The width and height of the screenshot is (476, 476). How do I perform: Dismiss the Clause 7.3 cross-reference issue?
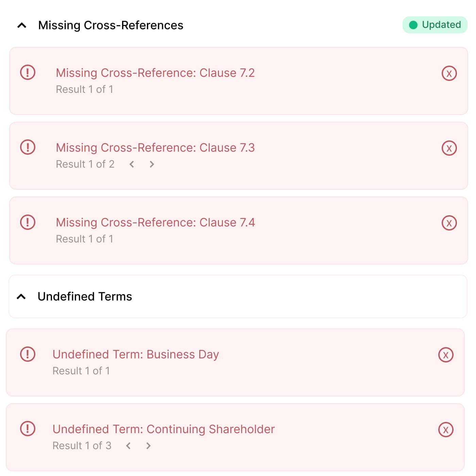pyautogui.click(x=449, y=148)
